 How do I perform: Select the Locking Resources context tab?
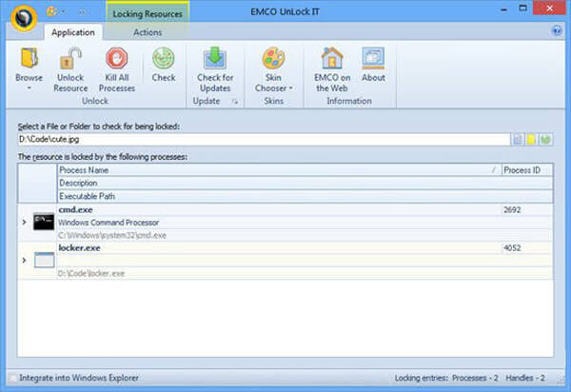pyautogui.click(x=148, y=14)
